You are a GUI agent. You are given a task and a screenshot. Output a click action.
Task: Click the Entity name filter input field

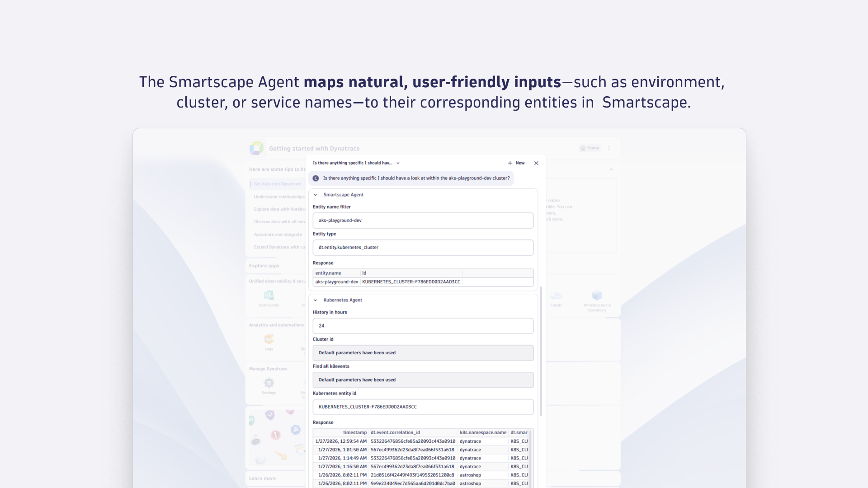click(x=422, y=221)
